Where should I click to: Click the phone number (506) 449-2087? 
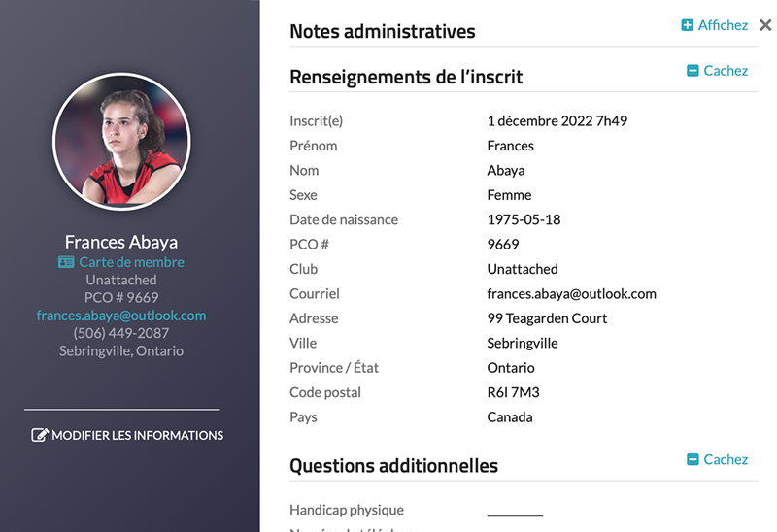[x=121, y=333]
